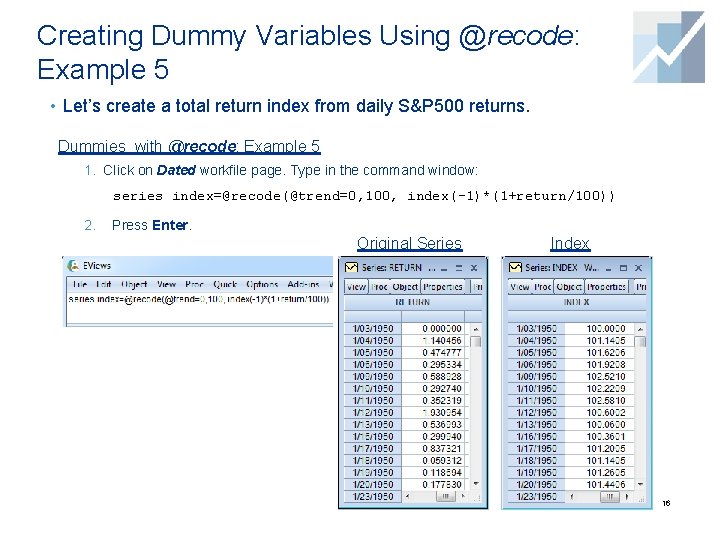Image resolution: width=720 pixels, height=540 pixels.
Task: Click scroll-up arrow in RETURN window
Action: (x=476, y=329)
